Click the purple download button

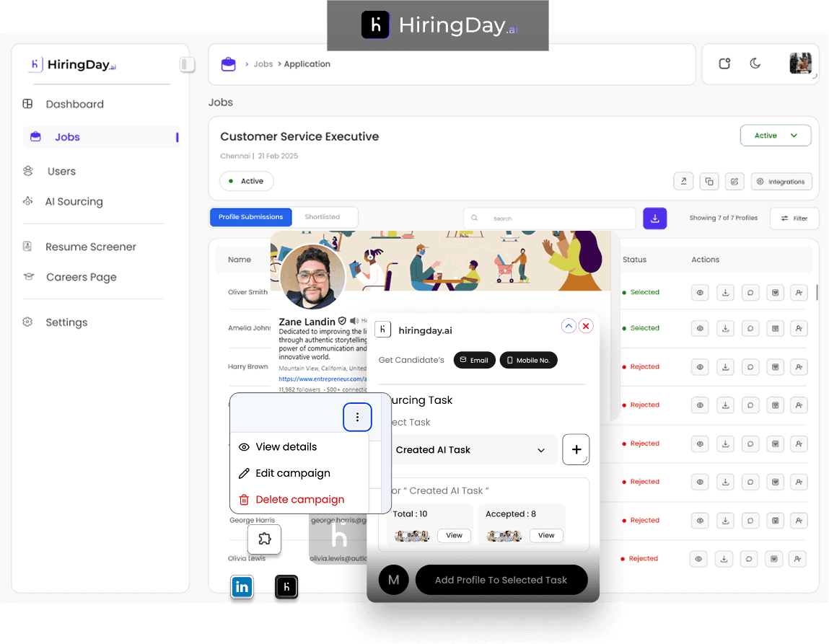654,219
